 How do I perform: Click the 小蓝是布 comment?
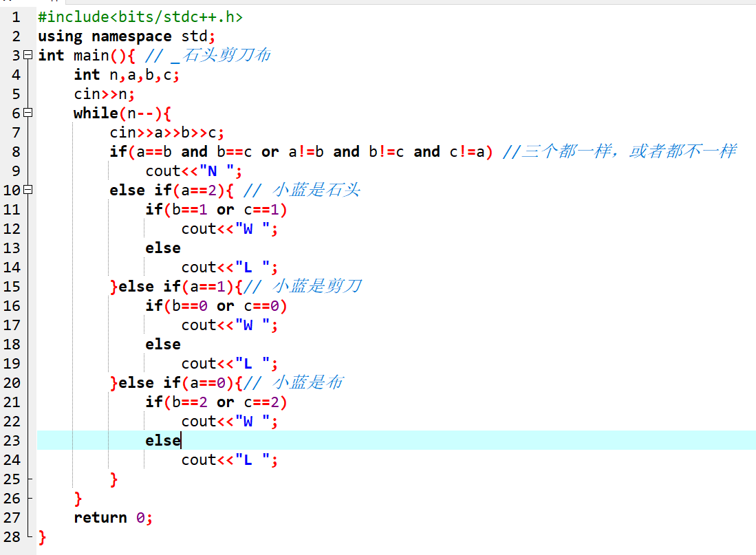coord(307,382)
